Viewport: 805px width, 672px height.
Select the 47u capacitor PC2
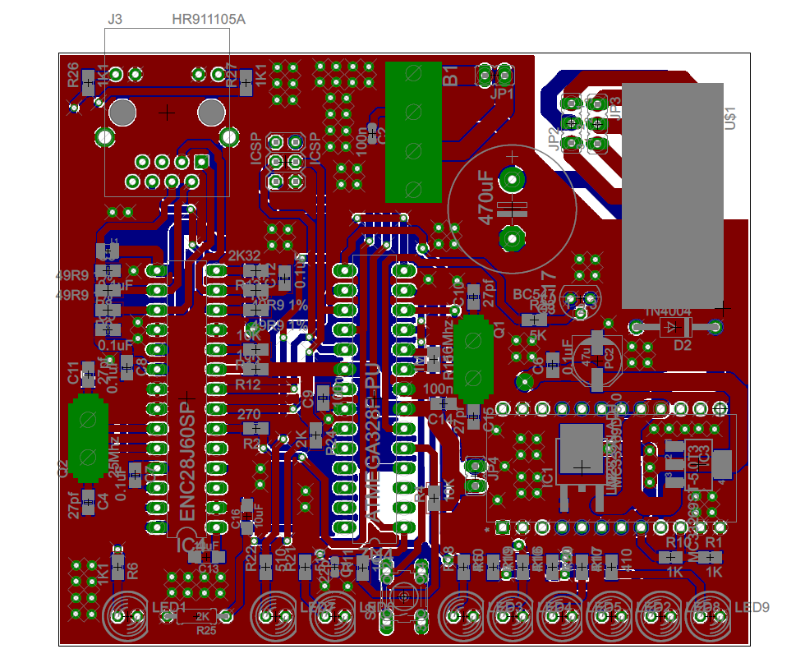pos(597,359)
